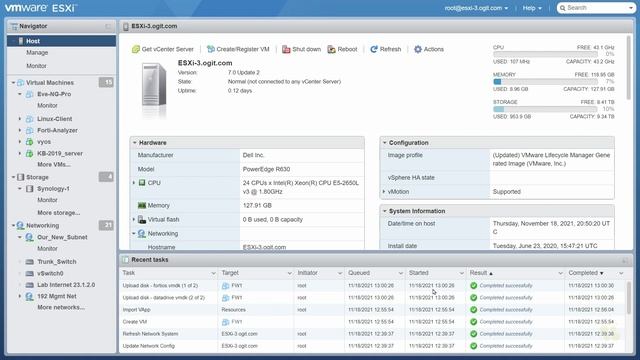Viewport: 640px width, 360px height.
Task: Open Monitor under Synology-1
Action: tap(47, 200)
